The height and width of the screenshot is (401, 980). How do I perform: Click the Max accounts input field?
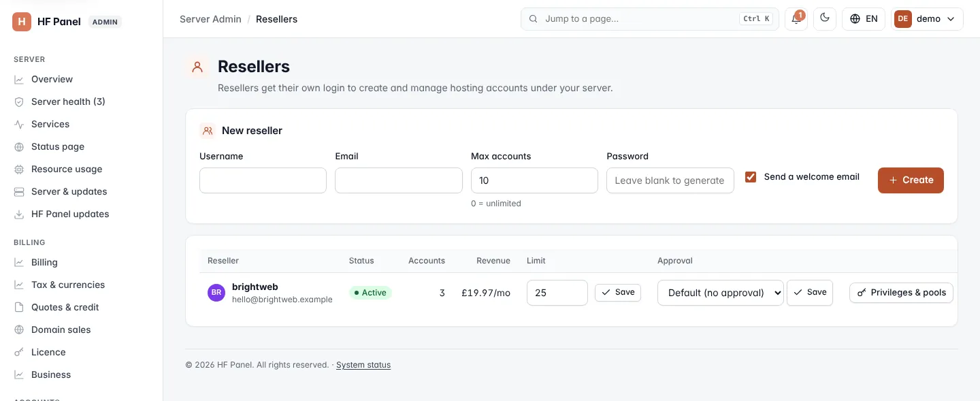click(534, 180)
